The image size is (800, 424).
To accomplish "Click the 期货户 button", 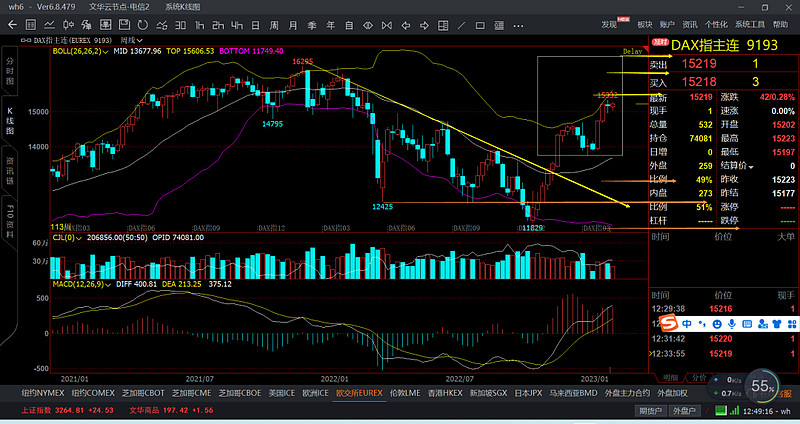I will pyautogui.click(x=651, y=411).
